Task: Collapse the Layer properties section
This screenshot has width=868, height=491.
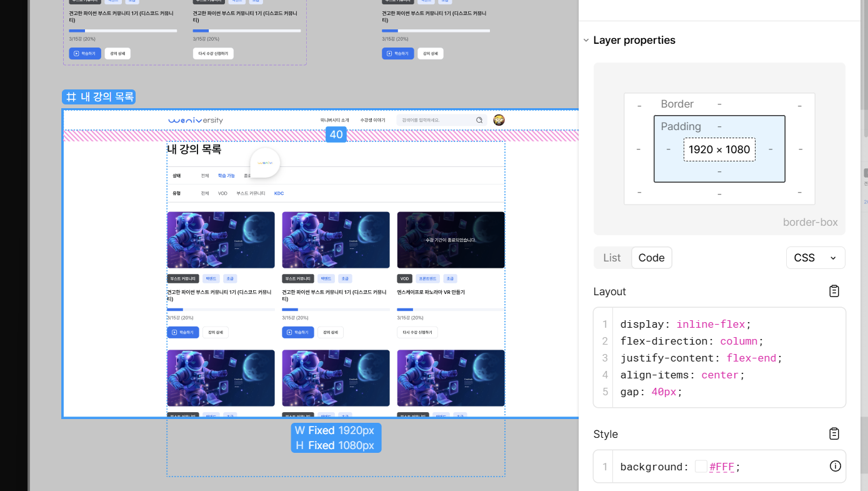Action: 586,40
